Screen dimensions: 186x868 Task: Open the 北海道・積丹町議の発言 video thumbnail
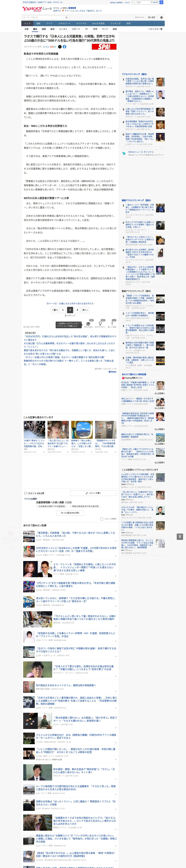click(160, 361)
